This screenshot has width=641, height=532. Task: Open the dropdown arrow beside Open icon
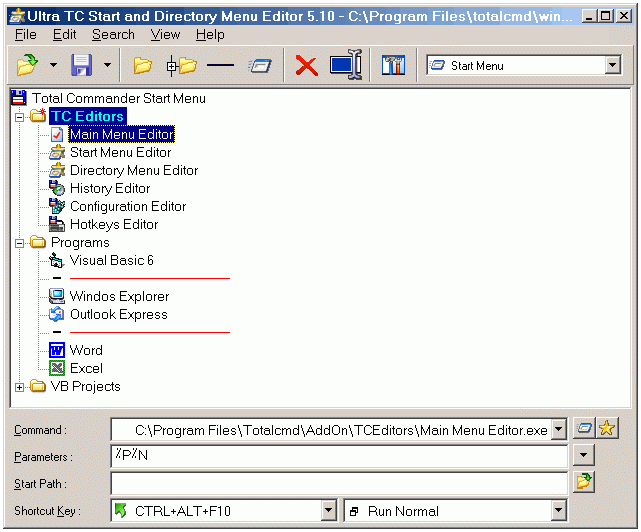tap(53, 65)
